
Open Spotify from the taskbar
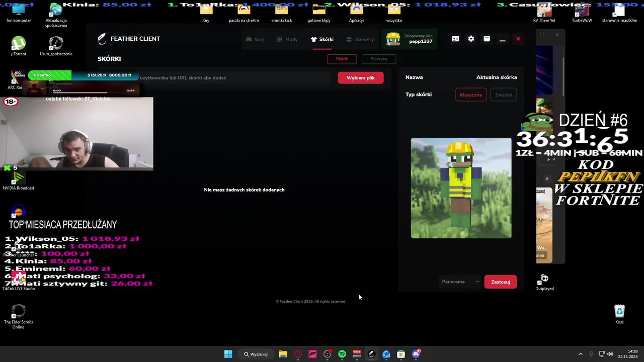[342, 354]
